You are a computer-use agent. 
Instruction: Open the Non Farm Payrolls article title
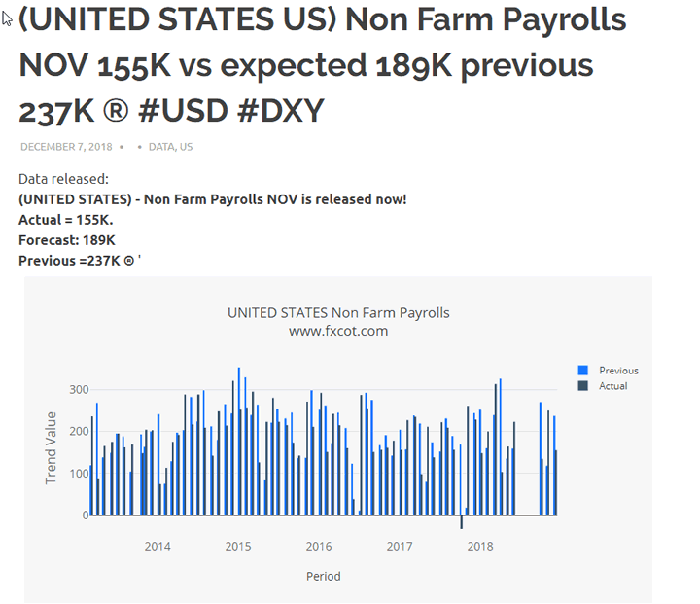tap(321, 65)
